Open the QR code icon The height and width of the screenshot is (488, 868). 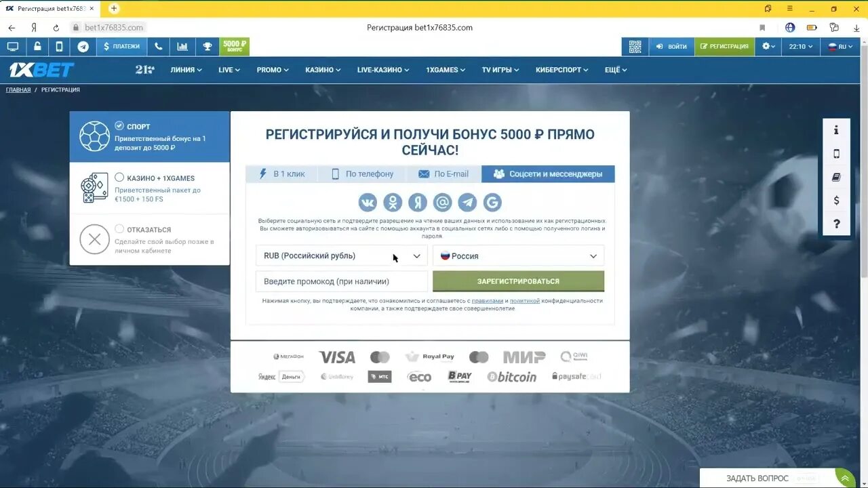pos(635,47)
